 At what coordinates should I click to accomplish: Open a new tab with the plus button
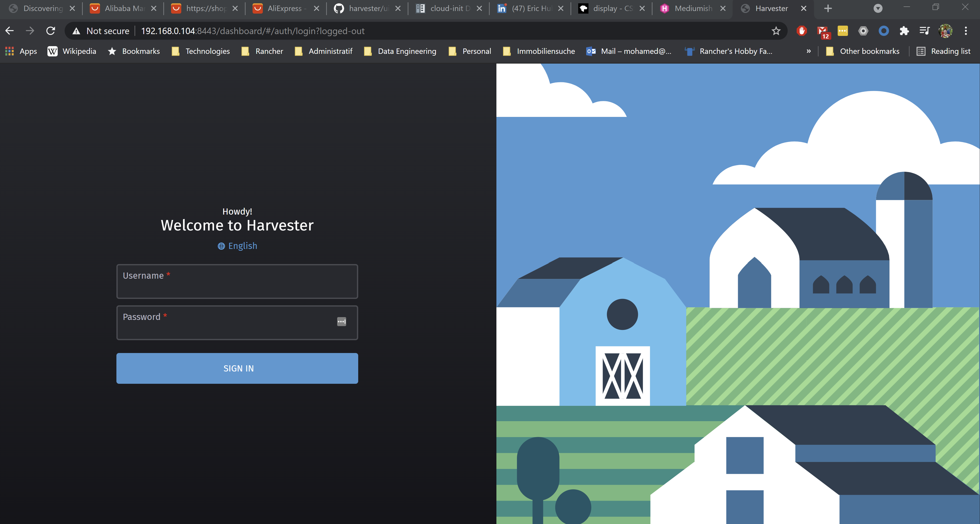828,8
